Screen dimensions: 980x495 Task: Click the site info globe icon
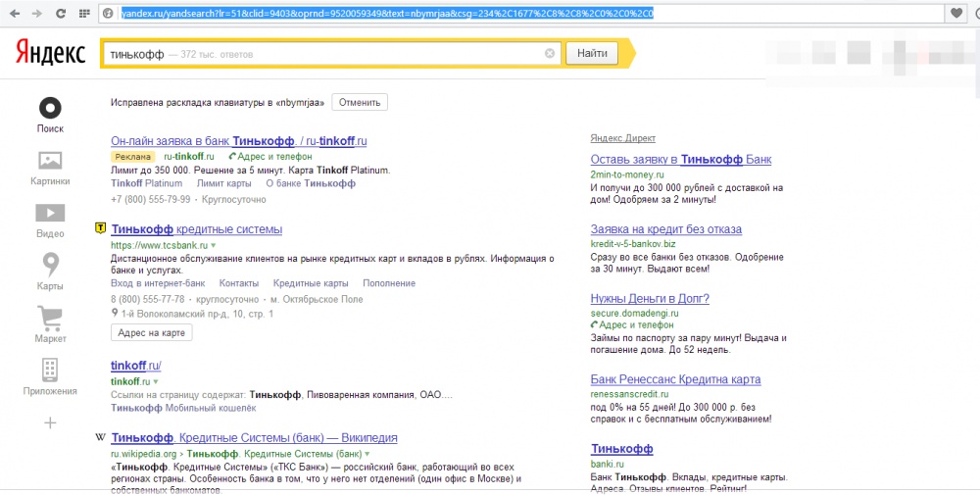click(108, 13)
